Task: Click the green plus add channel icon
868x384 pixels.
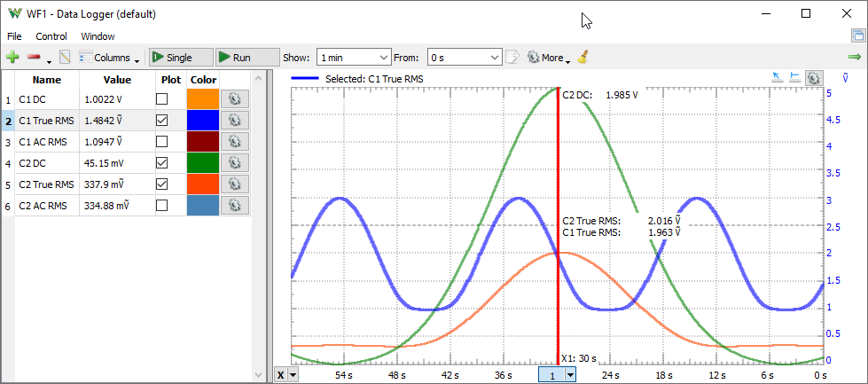Action: coord(12,57)
